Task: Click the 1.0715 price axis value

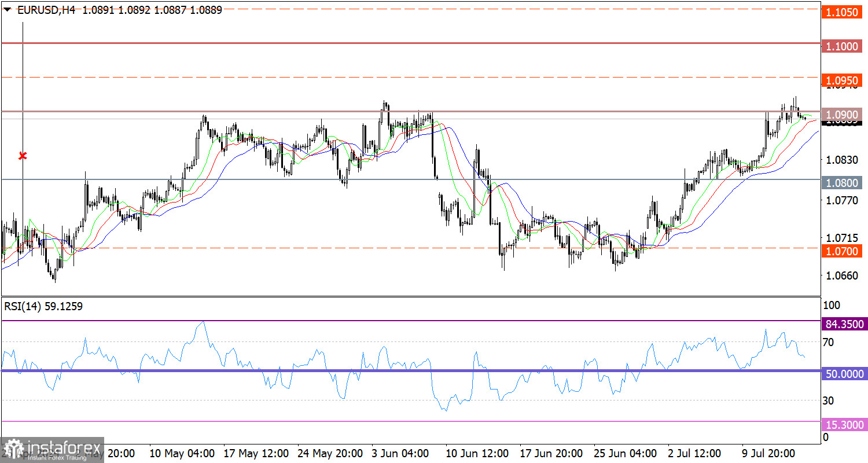Action: (841, 238)
